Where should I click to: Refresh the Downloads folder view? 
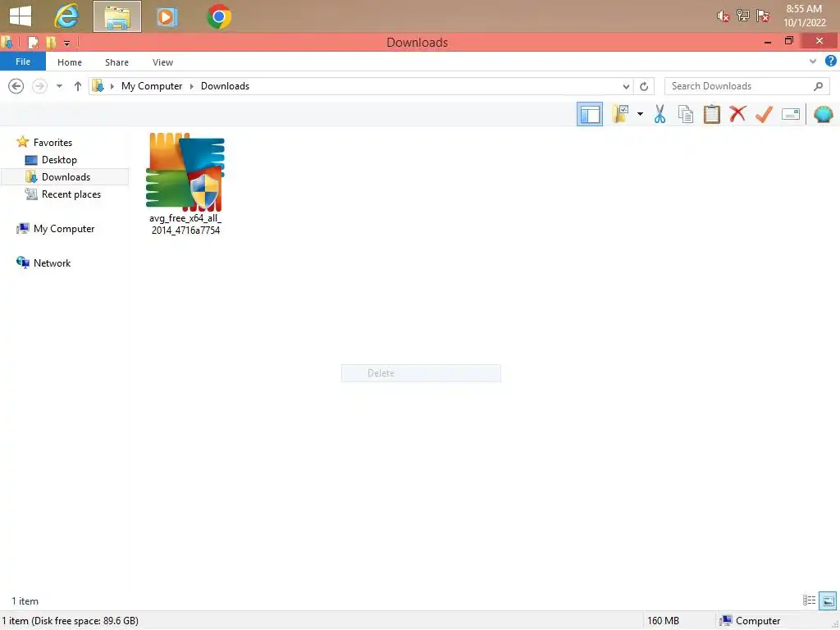tap(644, 86)
